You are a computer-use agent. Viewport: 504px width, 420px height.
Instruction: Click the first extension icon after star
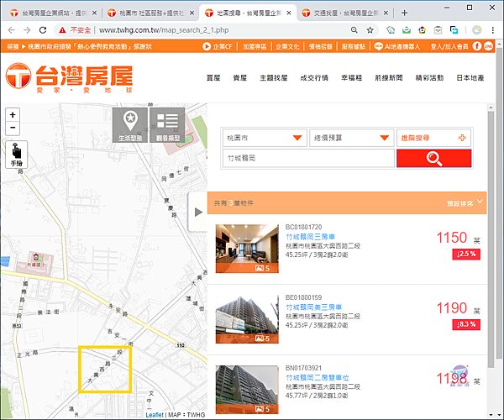click(391, 30)
